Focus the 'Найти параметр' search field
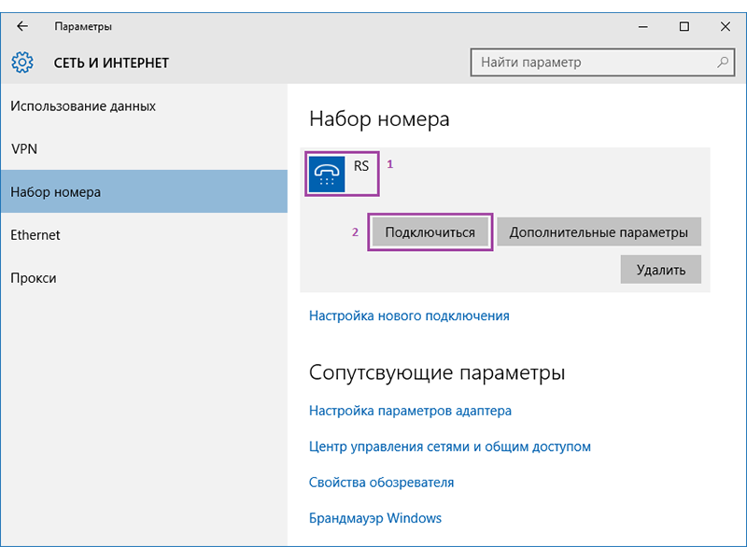Screen dimensions: 747x560 click(x=593, y=63)
